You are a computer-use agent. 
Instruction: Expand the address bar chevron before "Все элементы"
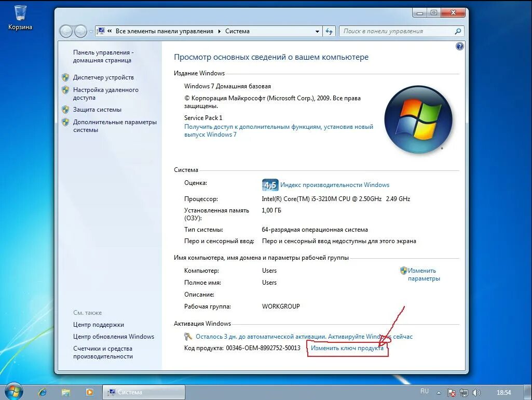tap(110, 31)
